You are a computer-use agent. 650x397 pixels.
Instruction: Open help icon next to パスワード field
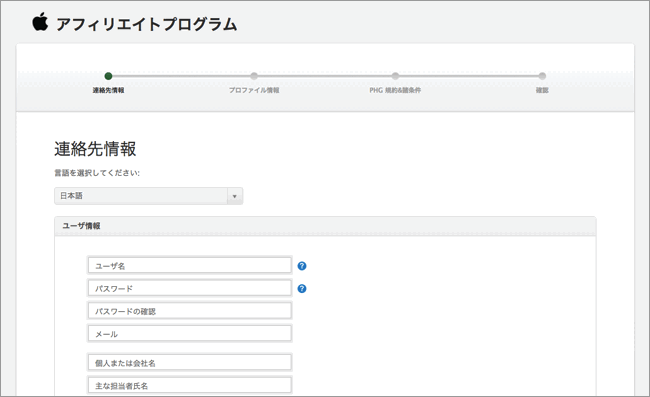(302, 289)
